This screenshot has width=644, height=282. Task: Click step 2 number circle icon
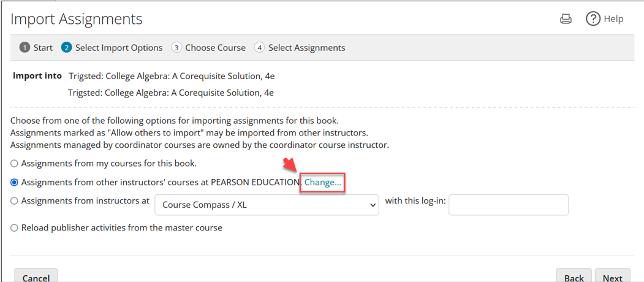coord(67,48)
